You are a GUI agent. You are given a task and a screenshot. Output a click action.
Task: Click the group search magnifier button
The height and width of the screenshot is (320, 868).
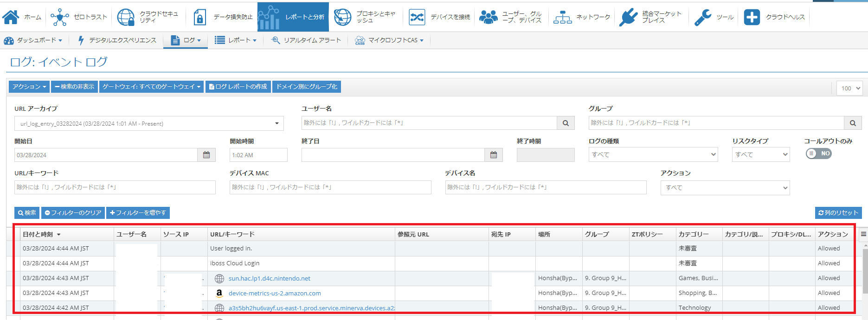click(853, 123)
